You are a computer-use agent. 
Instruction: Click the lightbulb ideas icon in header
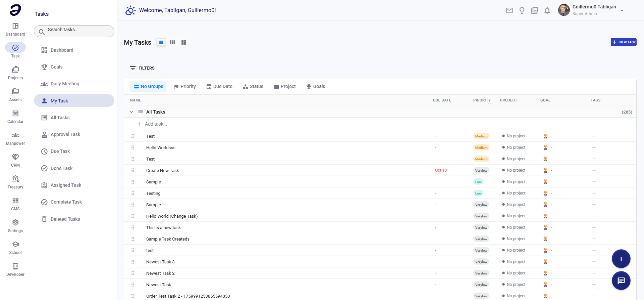coord(522,10)
